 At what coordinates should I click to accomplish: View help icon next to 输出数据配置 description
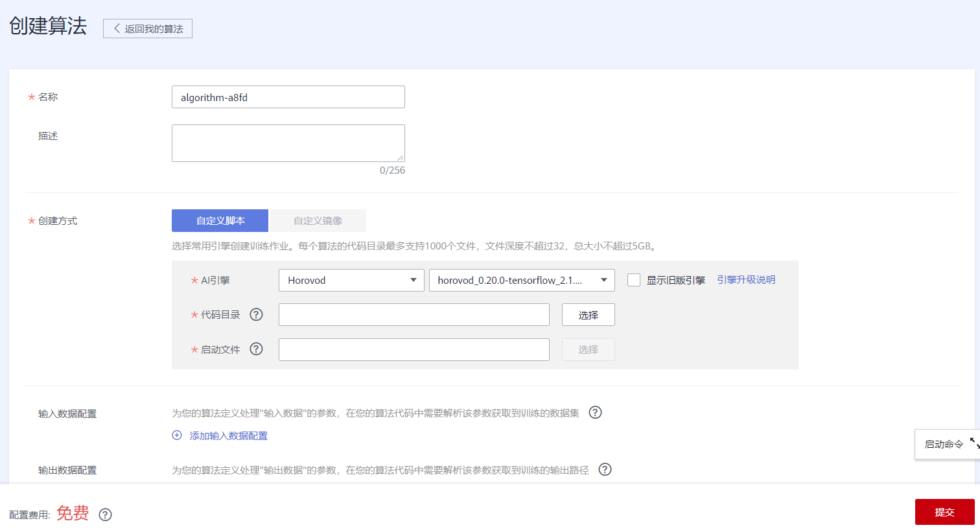(605, 469)
